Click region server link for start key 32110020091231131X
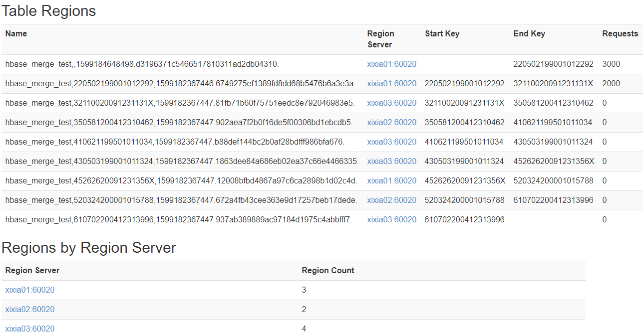 pyautogui.click(x=391, y=103)
